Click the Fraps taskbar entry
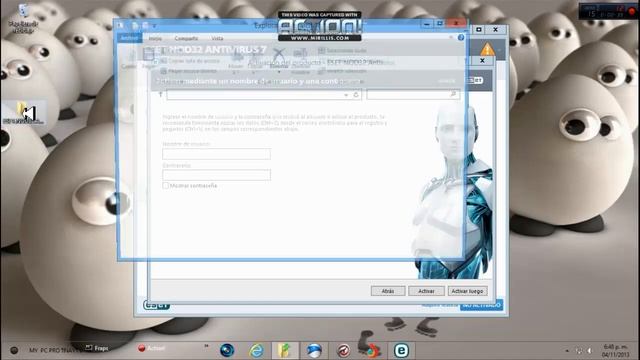 pyautogui.click(x=97, y=348)
